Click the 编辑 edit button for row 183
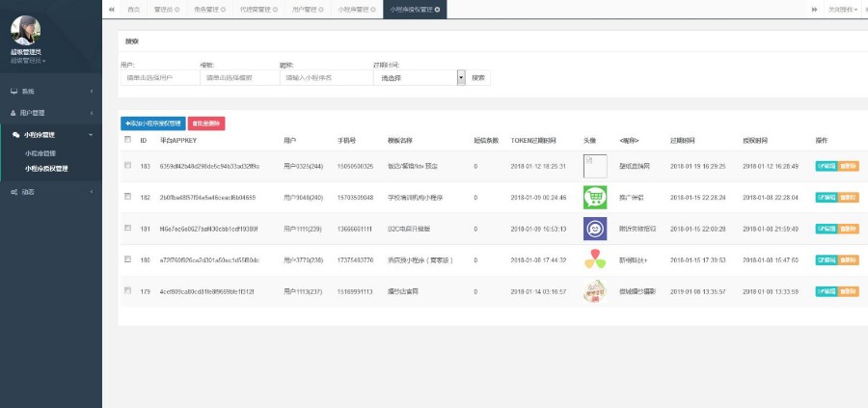Viewport: 868px width, 408px height. coord(827,166)
